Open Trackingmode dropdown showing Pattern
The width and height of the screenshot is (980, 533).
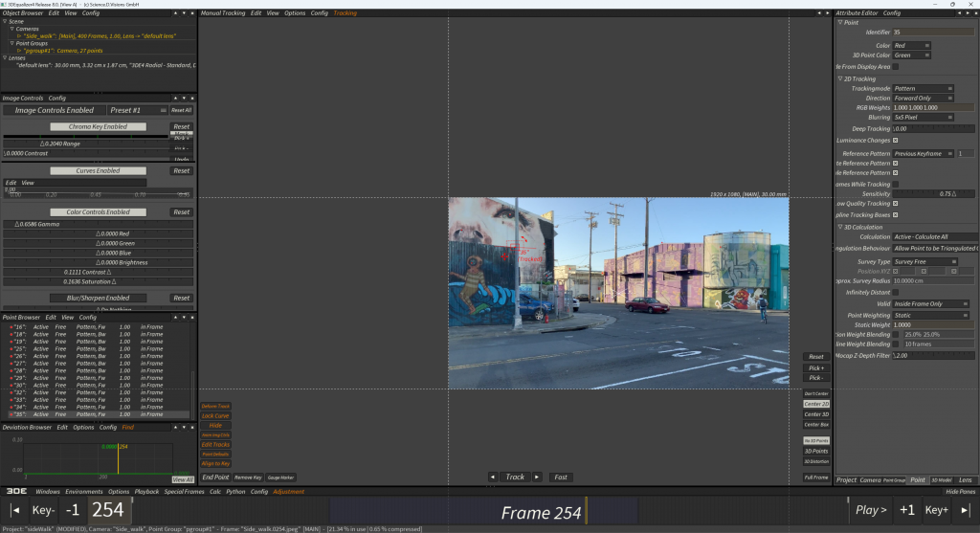pos(924,89)
